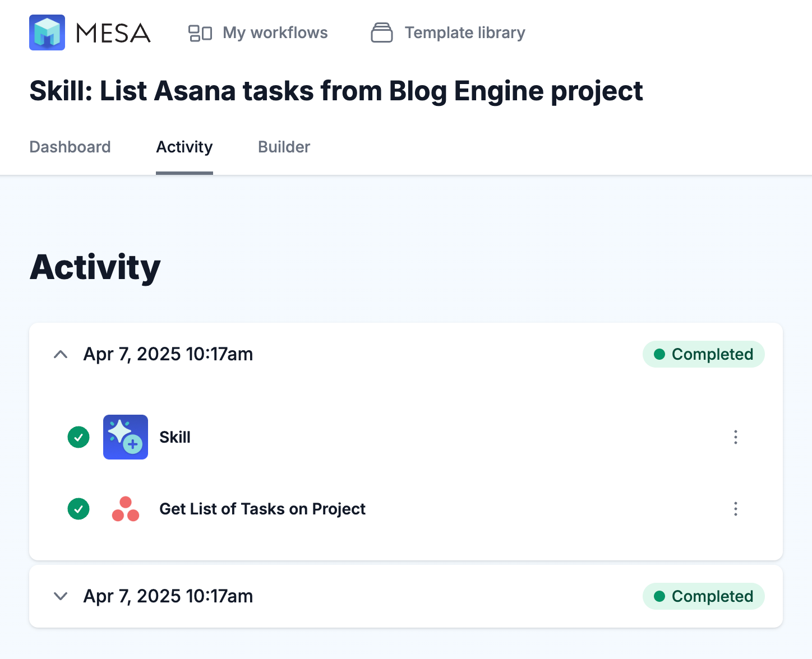Select the Activity tab

pos(184,147)
